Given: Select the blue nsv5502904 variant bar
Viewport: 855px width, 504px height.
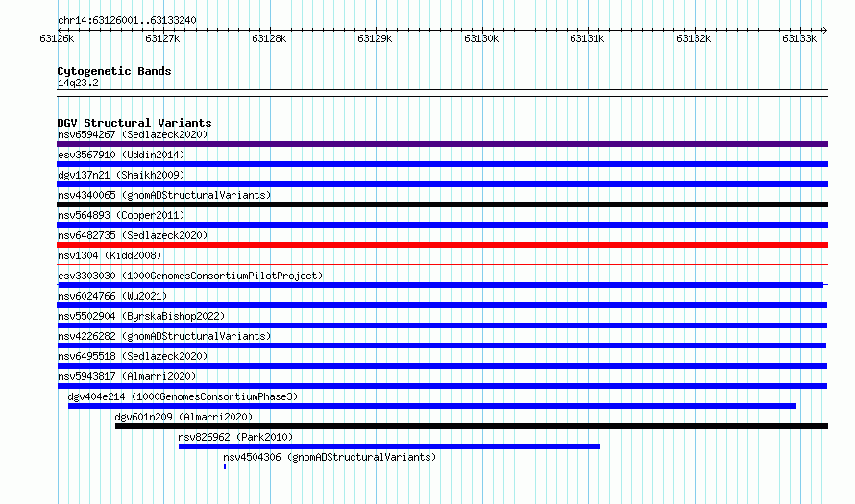Looking at the screenshot, I should click(442, 325).
